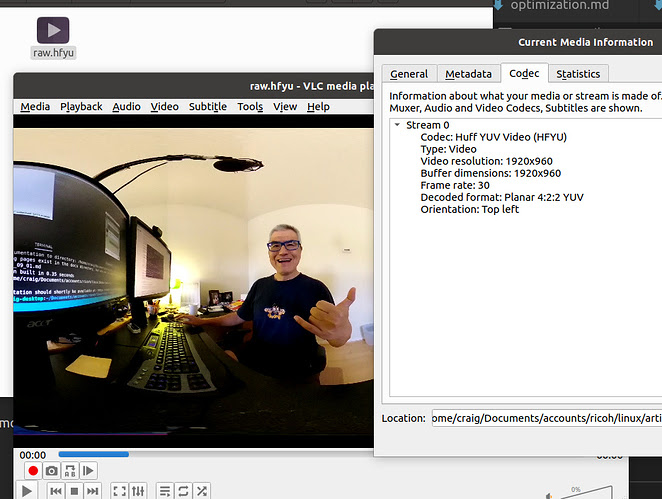The width and height of the screenshot is (662, 499).
Task: Take a snapshot with the camera icon
Action: [x=52, y=470]
